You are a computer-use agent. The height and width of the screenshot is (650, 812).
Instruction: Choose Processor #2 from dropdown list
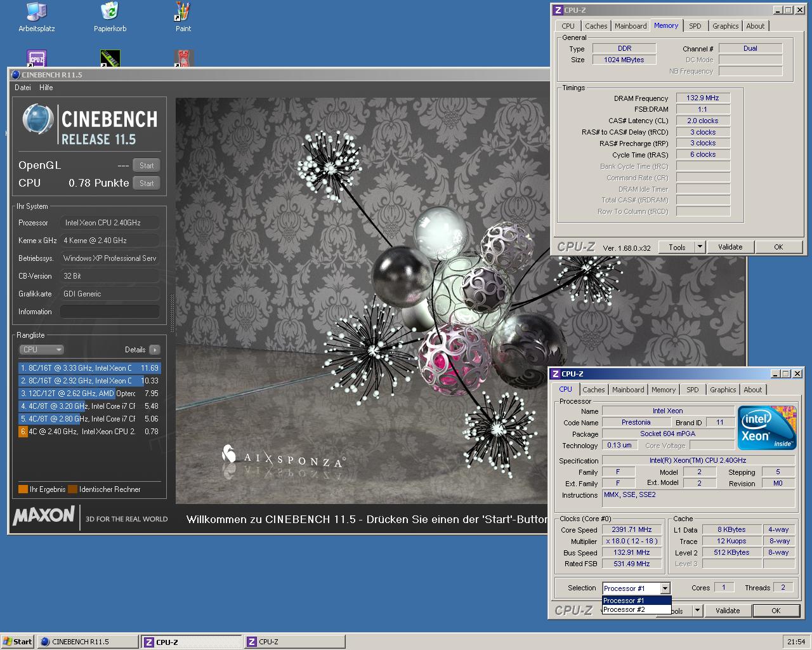pyautogui.click(x=636, y=609)
